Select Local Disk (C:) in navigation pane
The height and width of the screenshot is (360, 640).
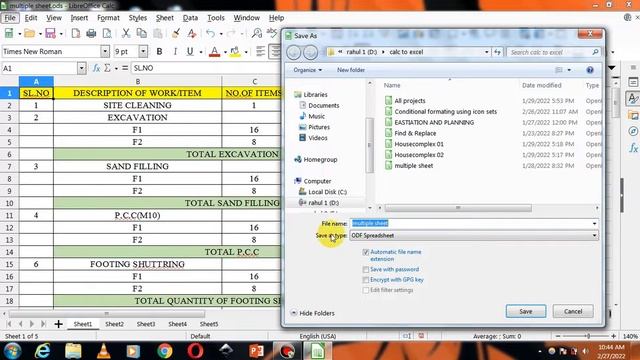click(323, 192)
